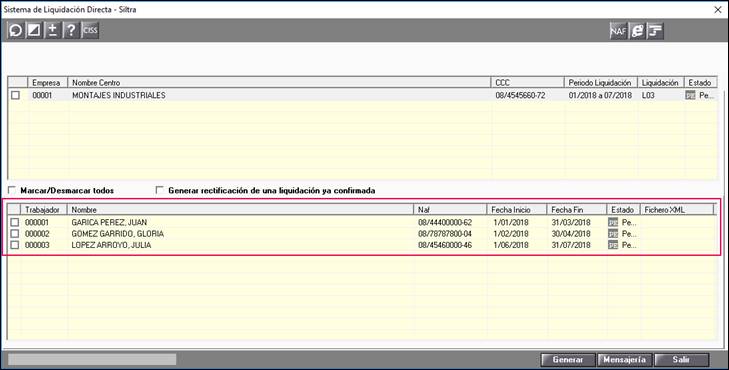This screenshot has width=729, height=370.
Task: Click Naf 08/44400000-62
Action: [445, 222]
